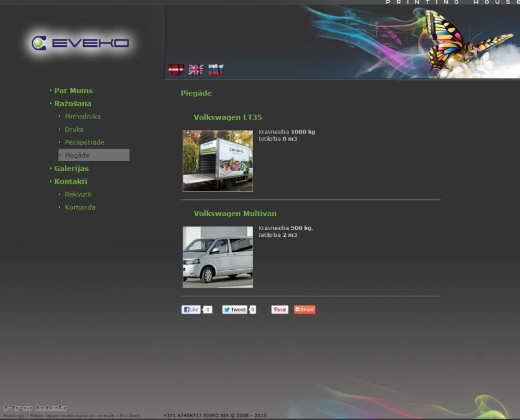Click the Piegāde page heading
This screenshot has height=420, width=520.
click(x=196, y=93)
